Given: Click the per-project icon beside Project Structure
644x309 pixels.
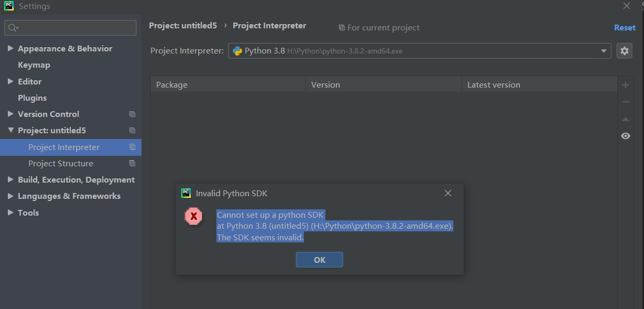Looking at the screenshot, I should point(132,164).
